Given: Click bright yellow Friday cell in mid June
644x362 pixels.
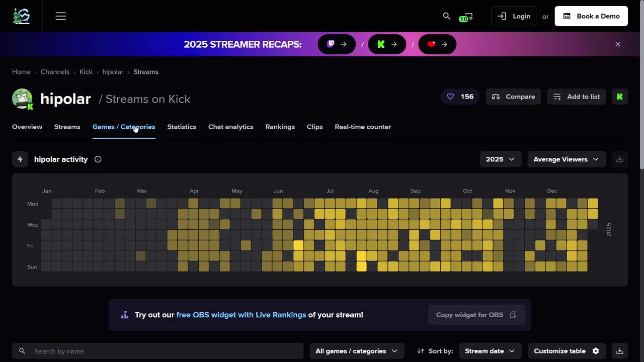Looking at the screenshot, I should coord(298,245).
